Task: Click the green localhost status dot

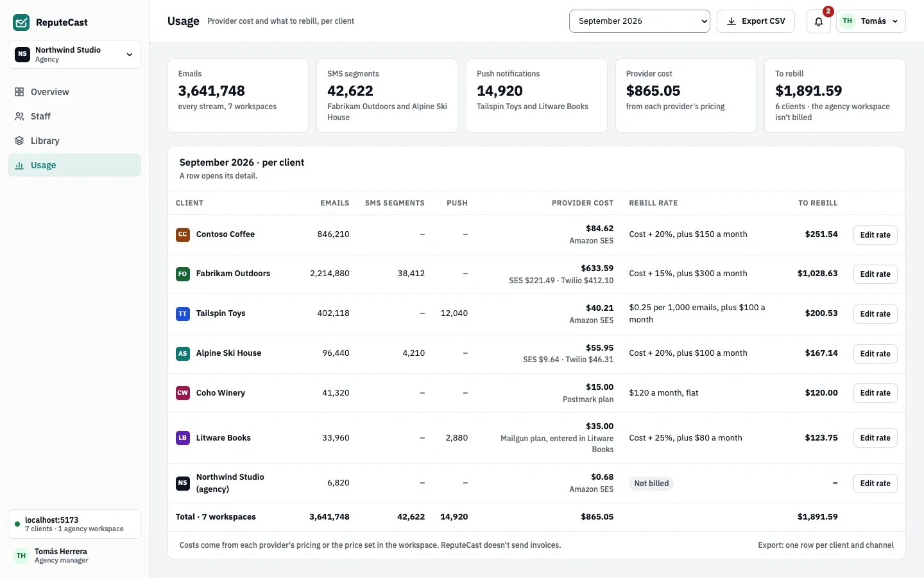Action: [x=17, y=524]
